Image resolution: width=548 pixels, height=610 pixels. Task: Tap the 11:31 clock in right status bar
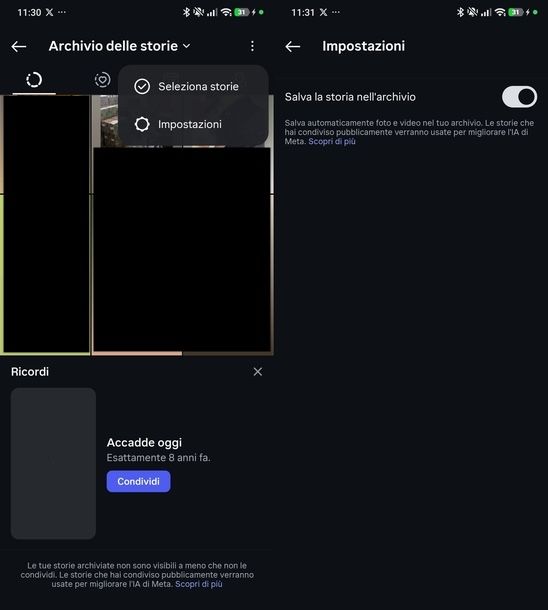click(303, 12)
